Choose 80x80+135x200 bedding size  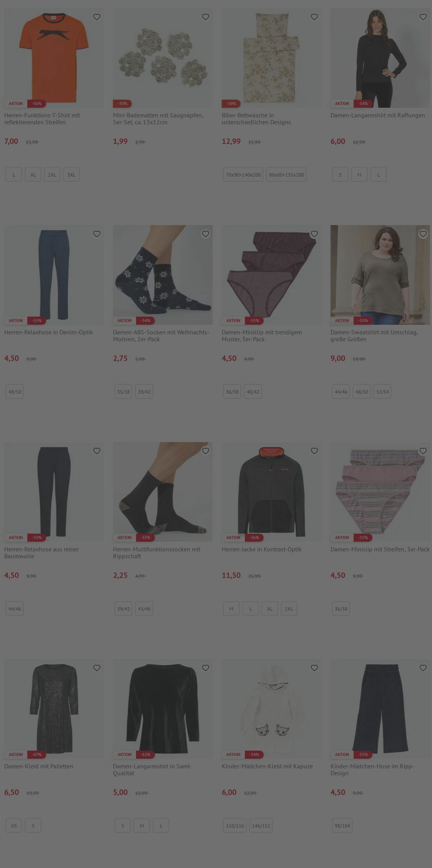(x=287, y=175)
